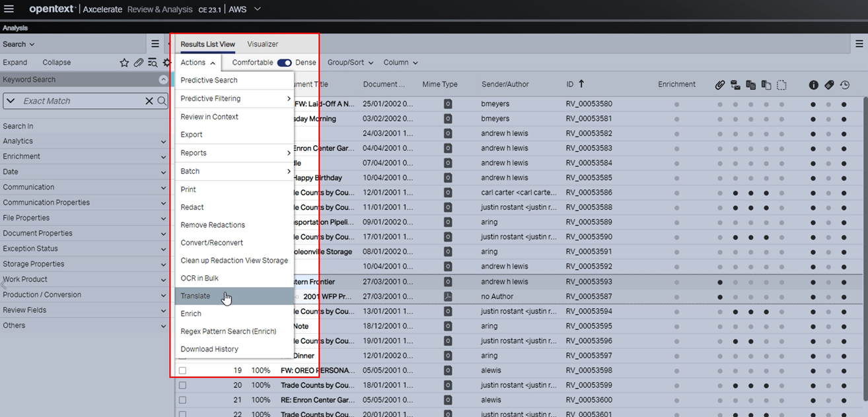Open the Group/Sort dropdown
Image resolution: width=868 pixels, height=417 pixels.
click(350, 63)
